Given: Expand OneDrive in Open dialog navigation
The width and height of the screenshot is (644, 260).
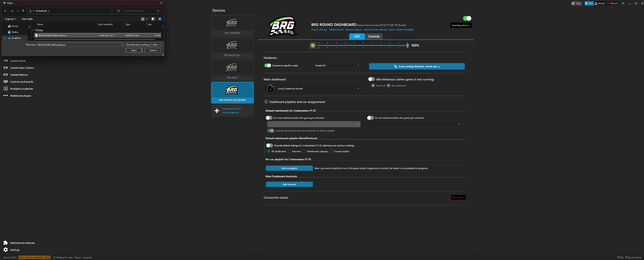Looking at the screenshot, I should click(x=4, y=38).
